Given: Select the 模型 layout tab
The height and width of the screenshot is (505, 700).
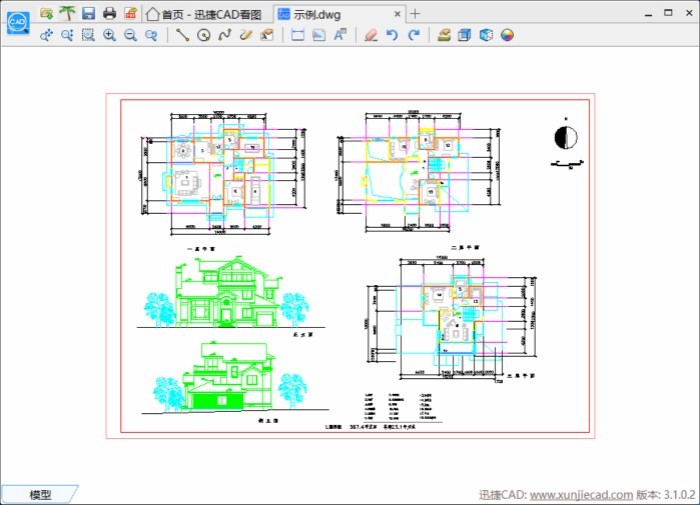Looking at the screenshot, I should tap(39, 494).
